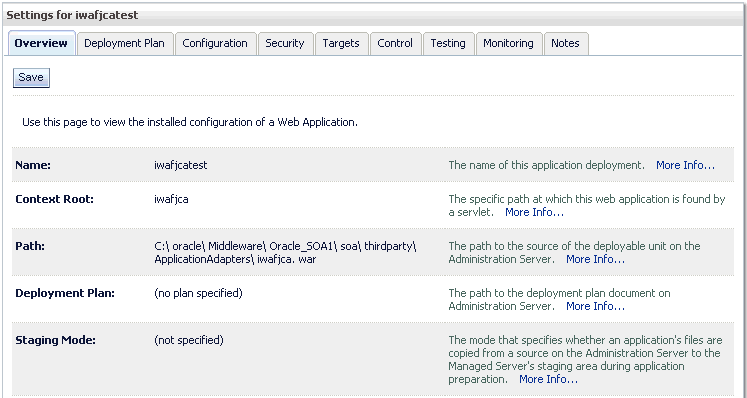Click the 'Settings for iwafjcatest' heading

pos(72,15)
